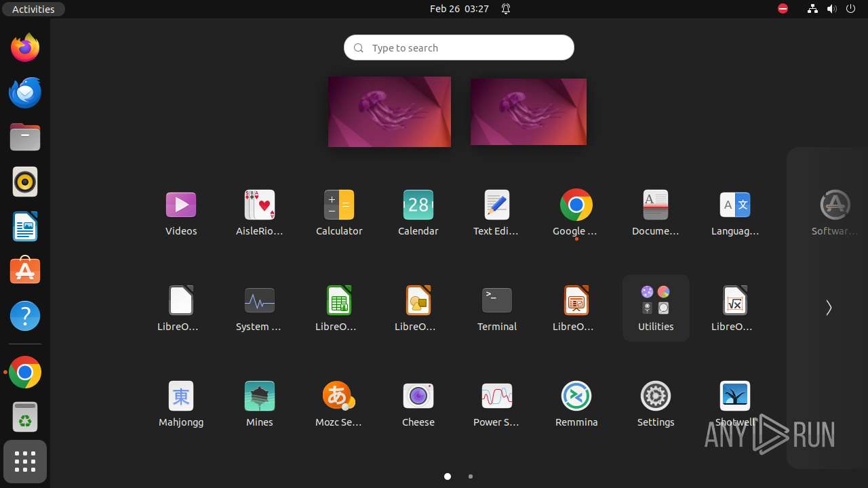Open Trash from the dock

coord(25,417)
